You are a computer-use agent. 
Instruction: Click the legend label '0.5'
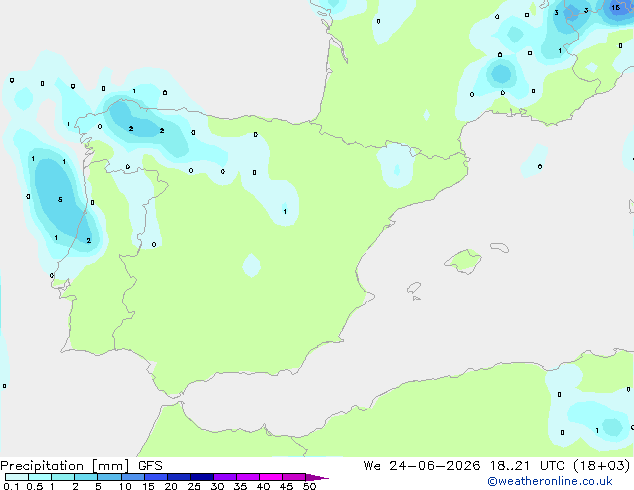pyautogui.click(x=35, y=486)
